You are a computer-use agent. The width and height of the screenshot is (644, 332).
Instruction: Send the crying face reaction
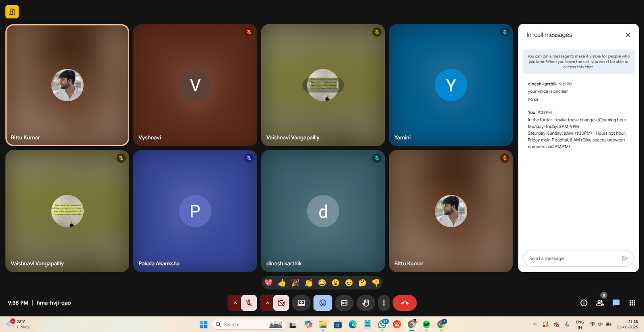(349, 283)
